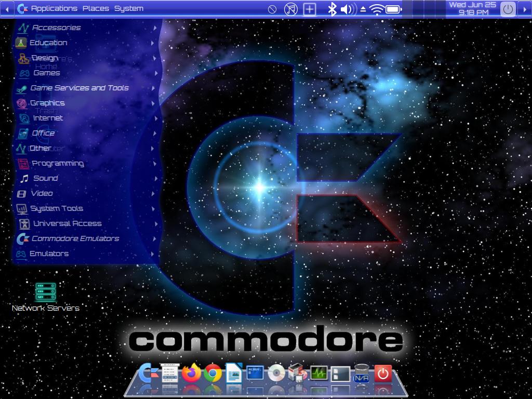
Task: Click the menu list icon in dock
Action: (x=170, y=373)
